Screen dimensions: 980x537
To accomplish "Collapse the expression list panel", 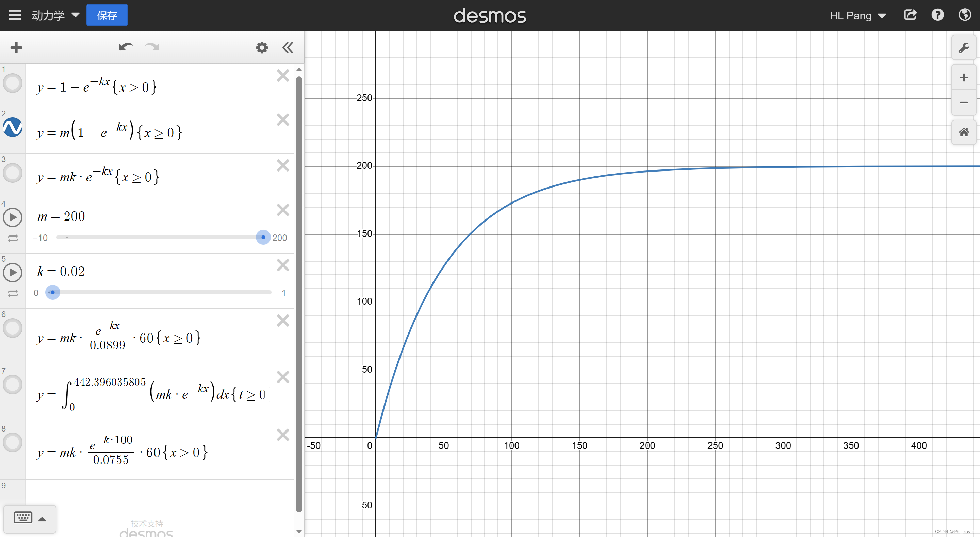I will pyautogui.click(x=288, y=48).
